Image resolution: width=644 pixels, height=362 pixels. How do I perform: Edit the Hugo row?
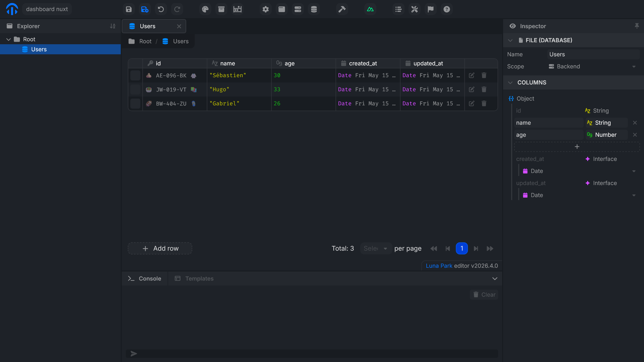tap(472, 89)
